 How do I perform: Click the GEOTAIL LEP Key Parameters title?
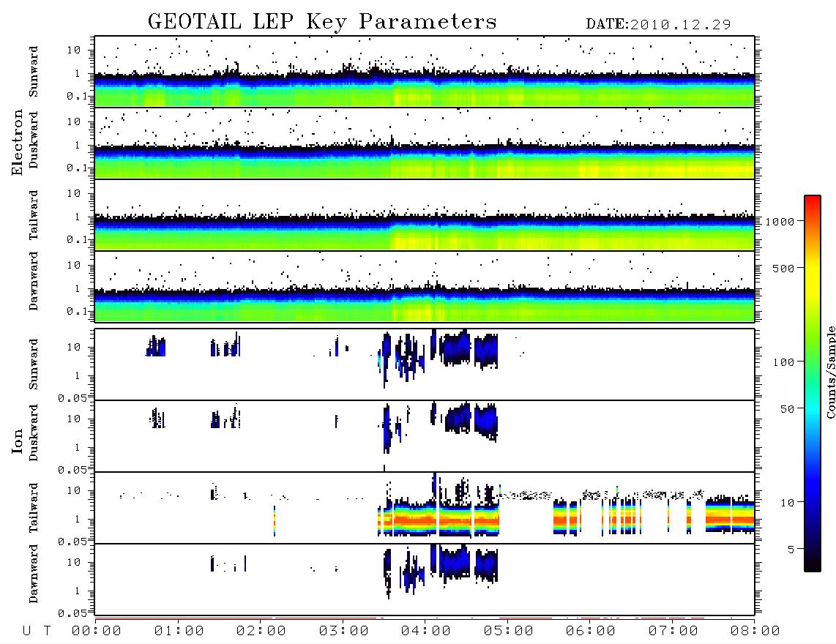tap(322, 22)
